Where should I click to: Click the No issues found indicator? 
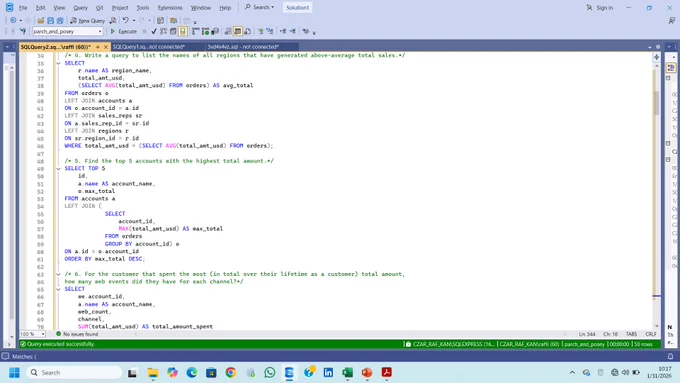pyautogui.click(x=77, y=334)
